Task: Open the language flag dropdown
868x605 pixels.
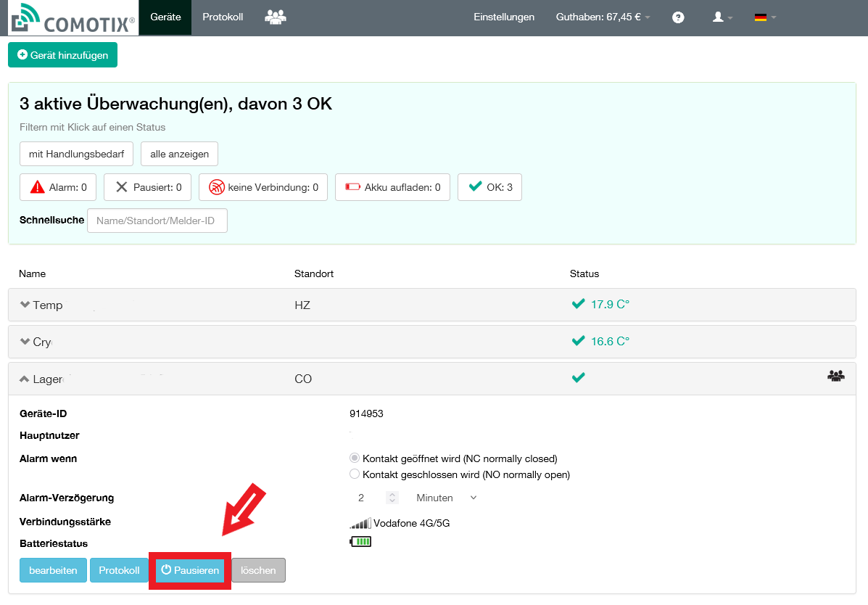Action: [x=764, y=17]
